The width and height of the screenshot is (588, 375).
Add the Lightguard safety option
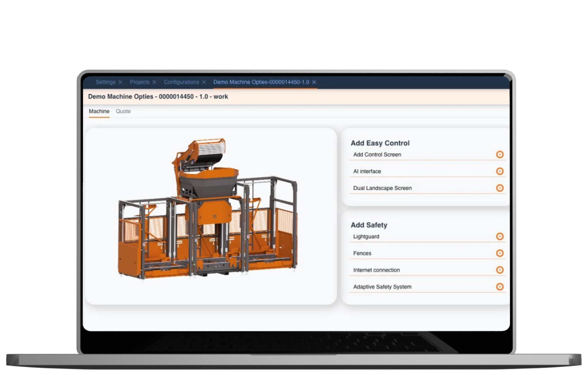tap(499, 236)
